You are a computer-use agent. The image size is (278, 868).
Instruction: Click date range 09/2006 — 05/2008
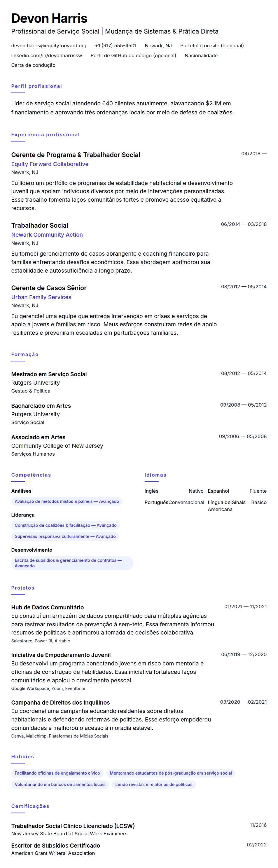tap(243, 436)
